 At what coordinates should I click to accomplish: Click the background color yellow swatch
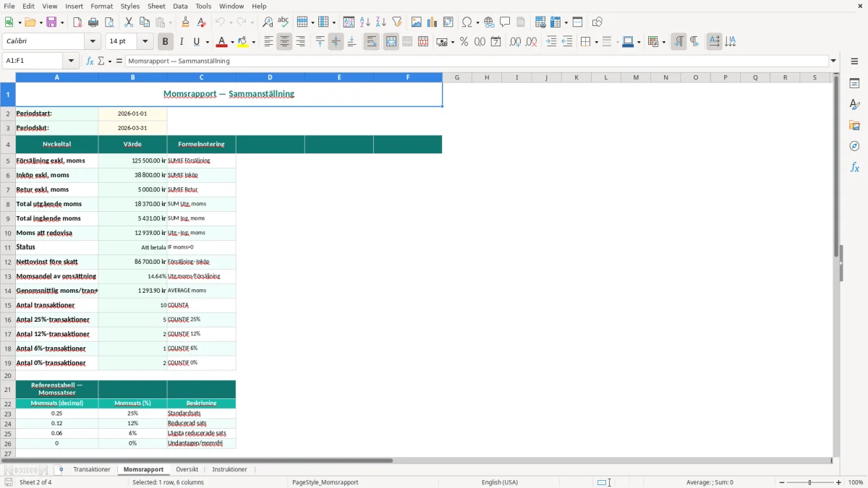tap(244, 42)
